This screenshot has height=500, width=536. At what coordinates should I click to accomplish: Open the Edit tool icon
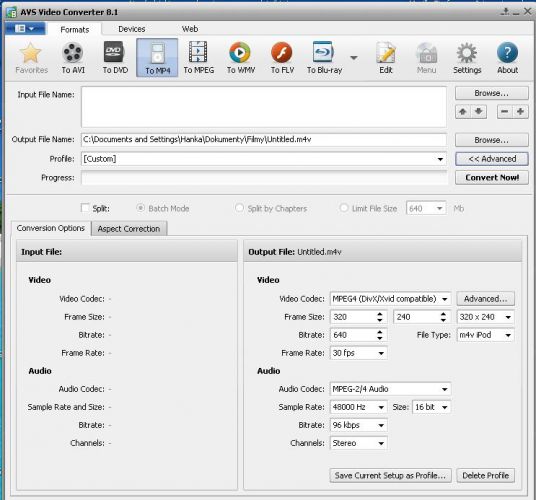(386, 58)
